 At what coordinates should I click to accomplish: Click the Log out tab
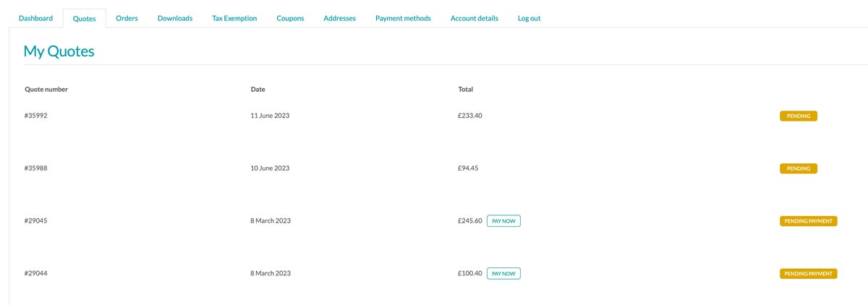coord(529,18)
